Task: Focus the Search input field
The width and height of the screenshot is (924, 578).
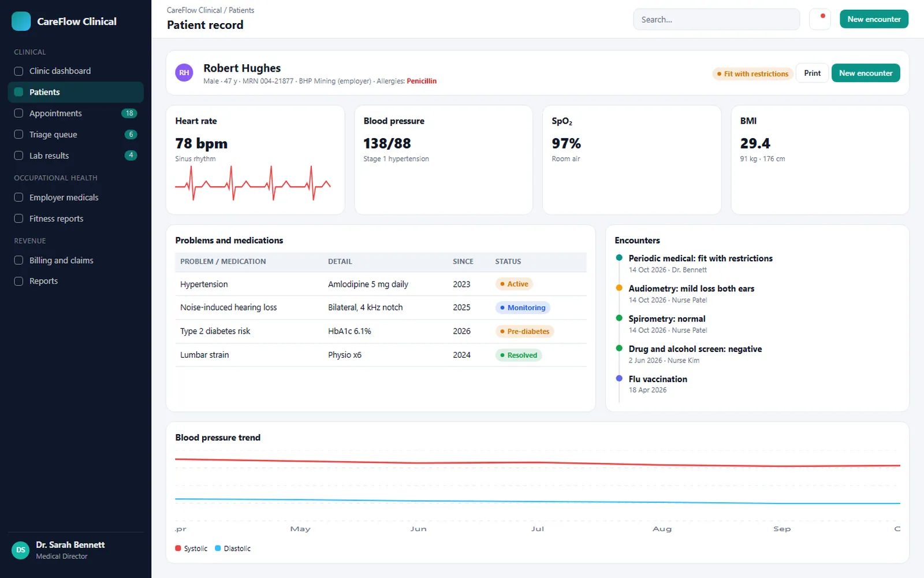Action: point(716,19)
